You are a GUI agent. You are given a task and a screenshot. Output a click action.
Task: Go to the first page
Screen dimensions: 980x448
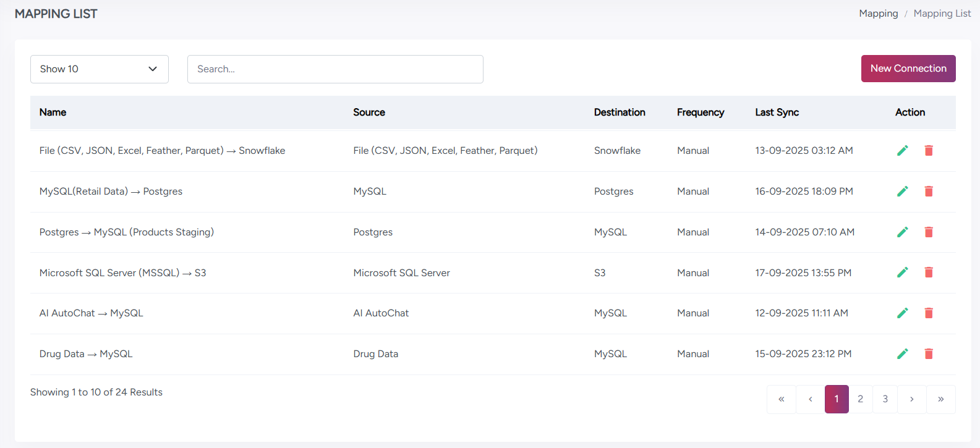point(782,399)
